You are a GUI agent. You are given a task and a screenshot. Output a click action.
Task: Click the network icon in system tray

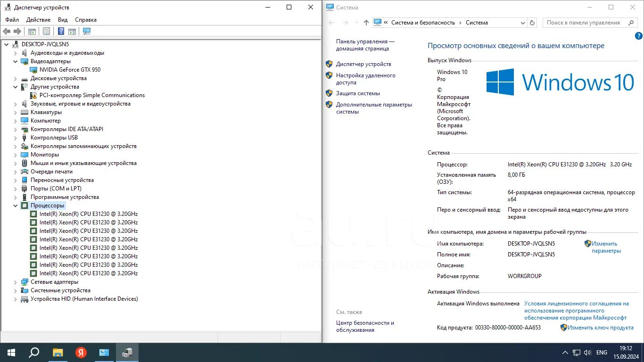tap(576, 353)
